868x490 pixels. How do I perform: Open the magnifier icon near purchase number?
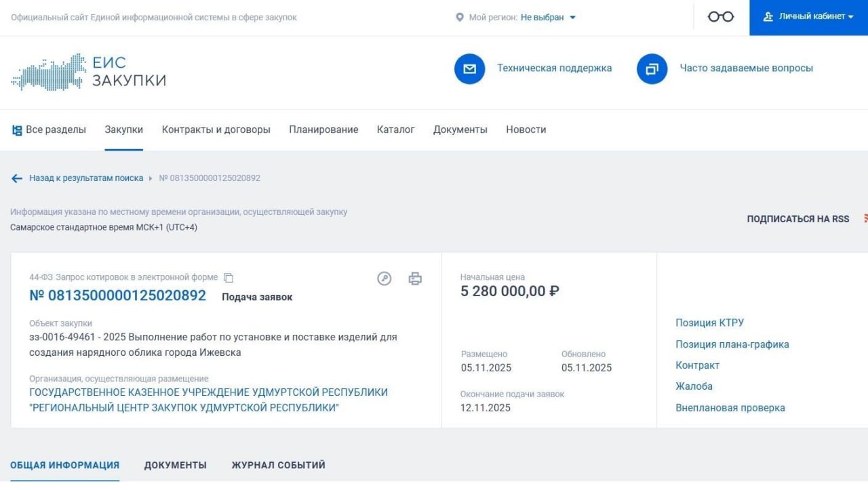[x=384, y=278]
